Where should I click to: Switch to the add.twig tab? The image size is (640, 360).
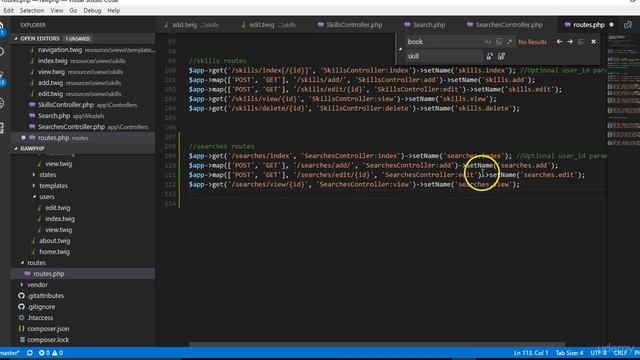[191, 25]
